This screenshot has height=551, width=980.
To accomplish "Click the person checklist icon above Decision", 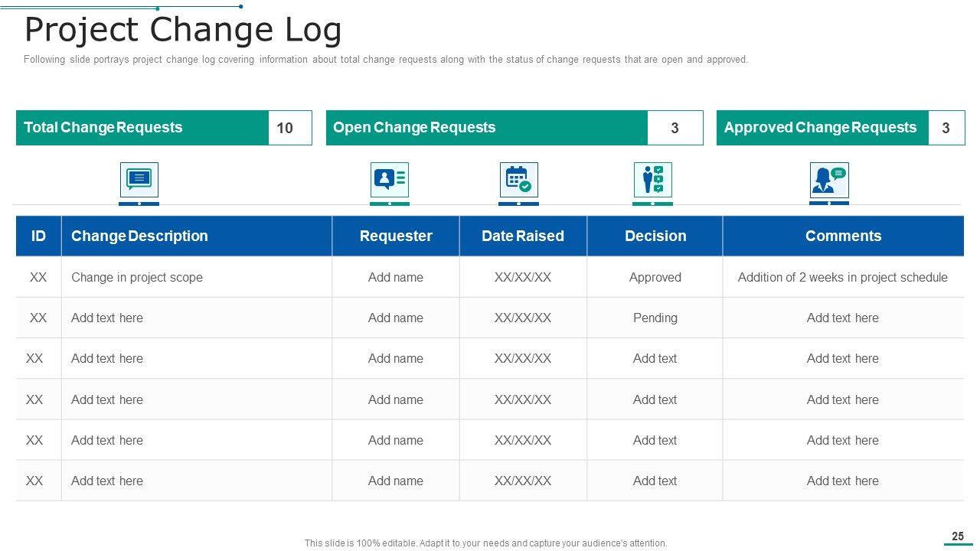I will click(652, 180).
